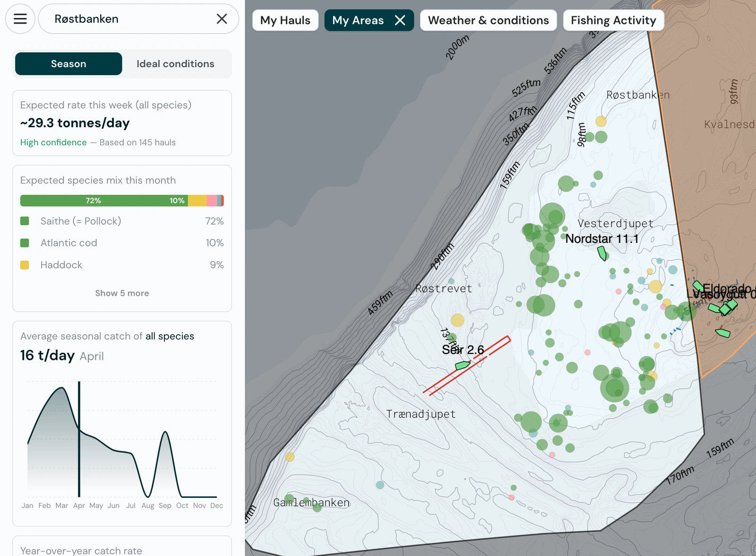Toggle Weather & conditions layer
756x556 pixels.
(488, 20)
